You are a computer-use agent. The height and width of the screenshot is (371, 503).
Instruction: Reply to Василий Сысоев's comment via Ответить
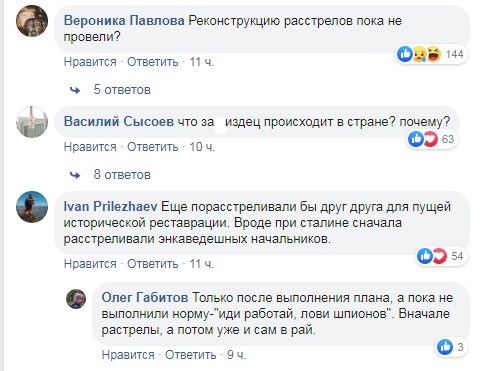pyautogui.click(x=153, y=147)
